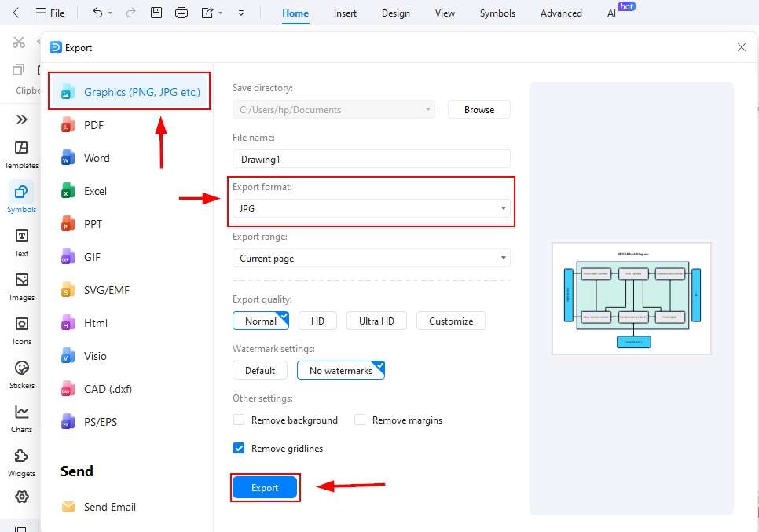Viewport: 759px width, 532px height.
Task: Open the Save directory dropdown
Action: (x=428, y=109)
